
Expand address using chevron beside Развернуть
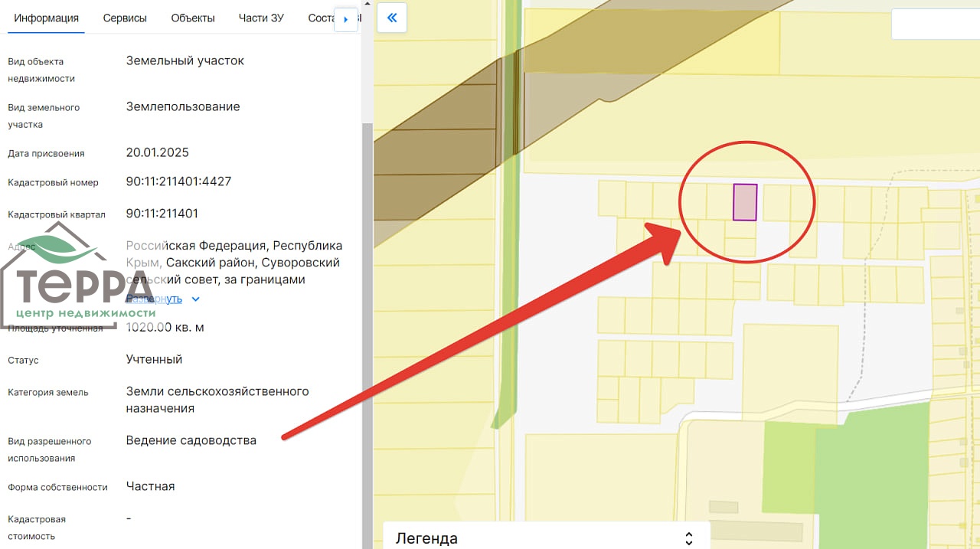pos(195,299)
